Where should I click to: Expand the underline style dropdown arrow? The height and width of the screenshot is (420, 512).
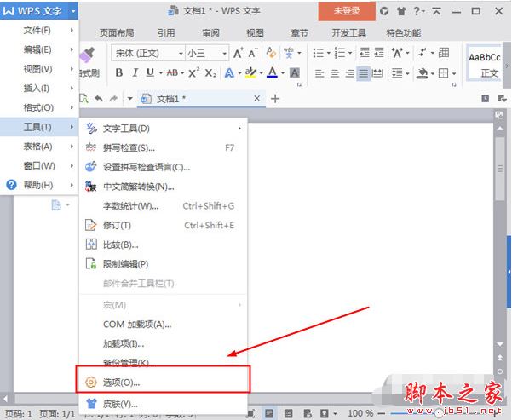pos(161,73)
